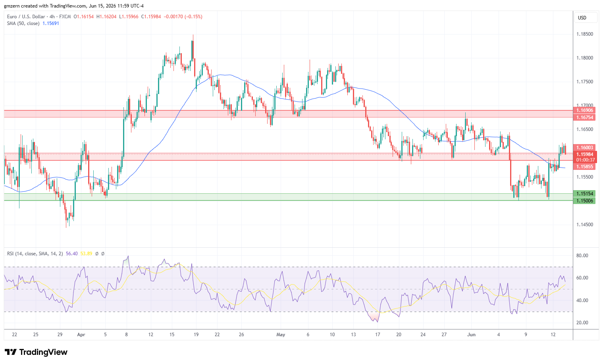Viewport: 603px width, 364px height.
Task: Click the 17 date on the time axis
Action: click(x=378, y=335)
